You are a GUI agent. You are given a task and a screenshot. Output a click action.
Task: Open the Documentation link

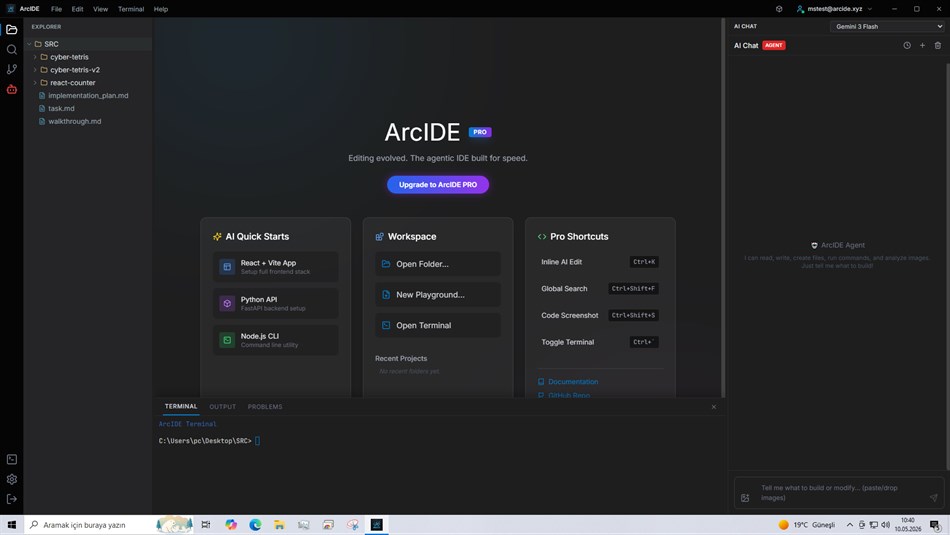coord(568,382)
